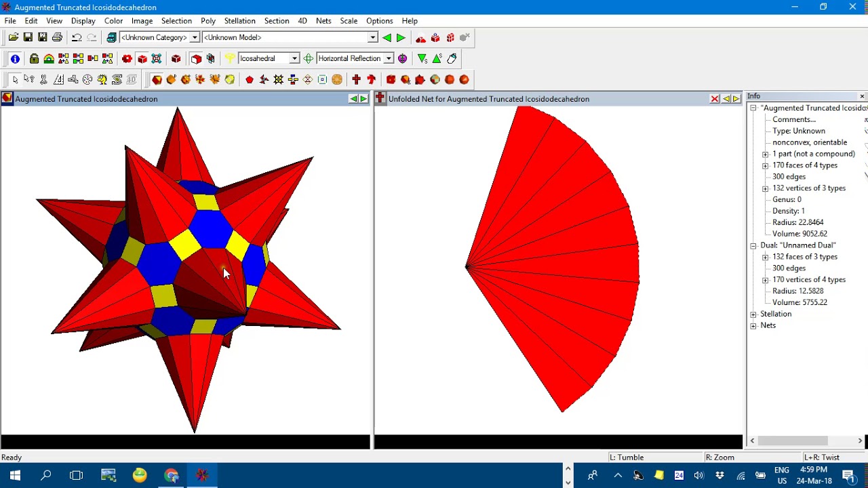Open the Stellation menu
The width and height of the screenshot is (868, 488).
pyautogui.click(x=240, y=21)
